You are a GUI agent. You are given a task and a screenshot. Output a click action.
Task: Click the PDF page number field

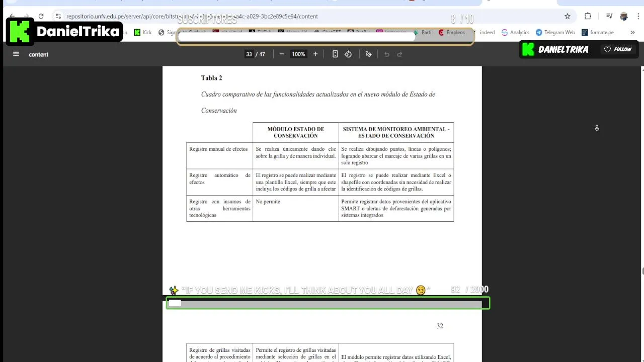point(249,54)
